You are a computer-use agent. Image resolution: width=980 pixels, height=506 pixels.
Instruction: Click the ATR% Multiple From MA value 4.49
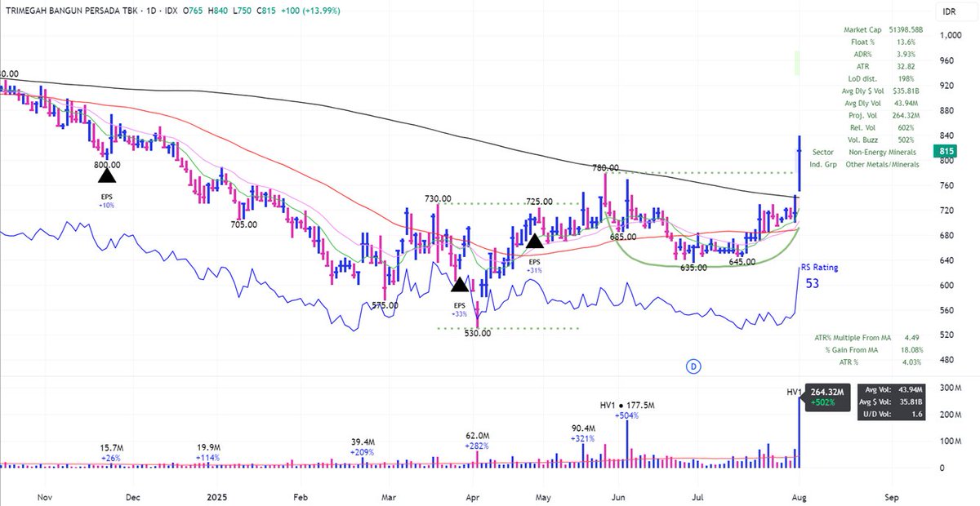tap(911, 337)
